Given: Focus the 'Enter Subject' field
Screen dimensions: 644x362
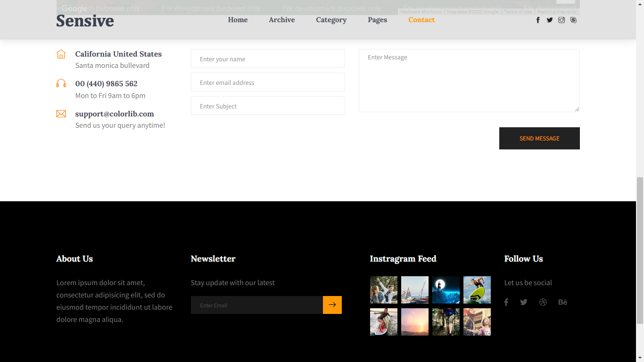Looking at the screenshot, I should tap(268, 106).
